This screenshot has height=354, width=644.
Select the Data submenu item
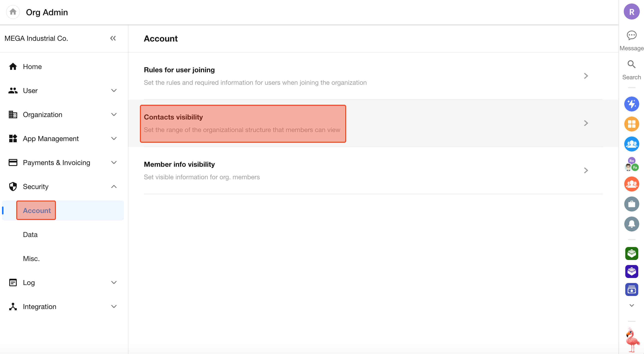click(x=30, y=235)
